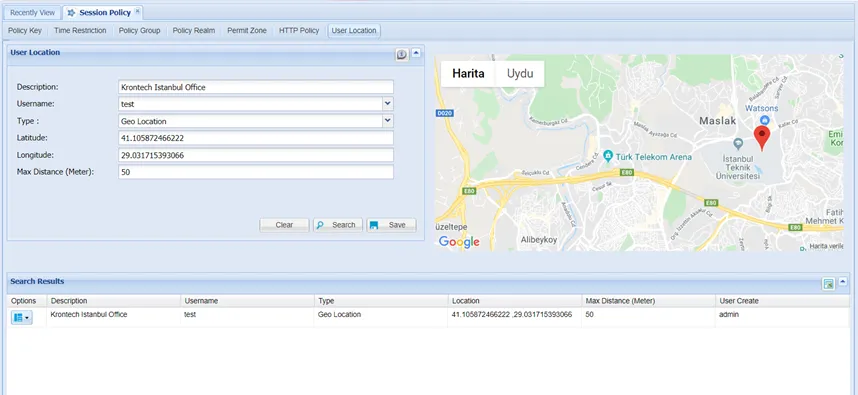This screenshot has height=395, width=858.
Task: Click the Type combo box field
Action: click(x=250, y=121)
